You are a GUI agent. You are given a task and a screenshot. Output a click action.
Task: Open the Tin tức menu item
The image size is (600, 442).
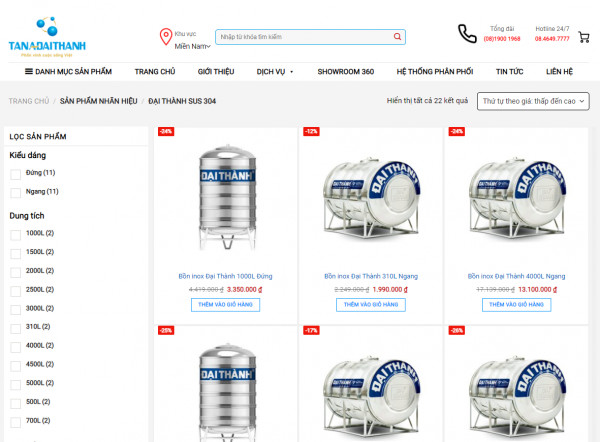pyautogui.click(x=509, y=72)
